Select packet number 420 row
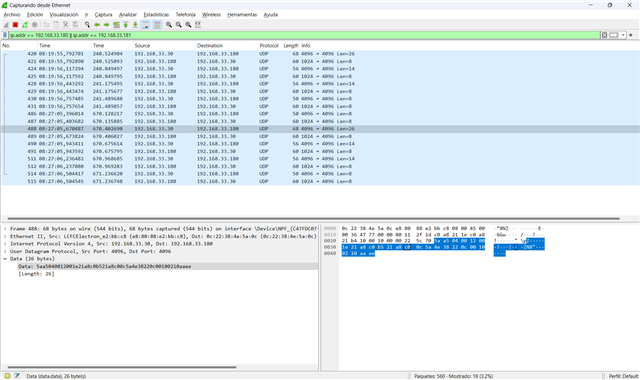 (320, 54)
